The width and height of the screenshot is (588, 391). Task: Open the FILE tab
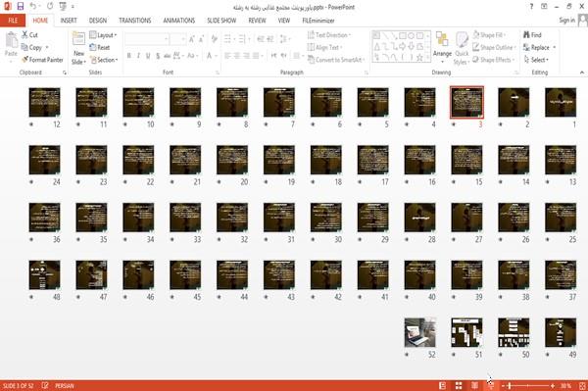(x=13, y=21)
